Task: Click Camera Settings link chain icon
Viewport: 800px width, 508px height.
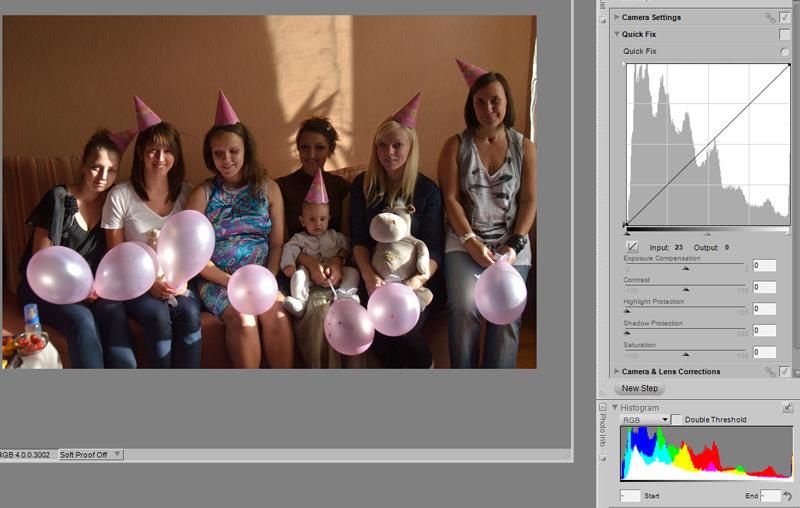Action: click(x=770, y=17)
